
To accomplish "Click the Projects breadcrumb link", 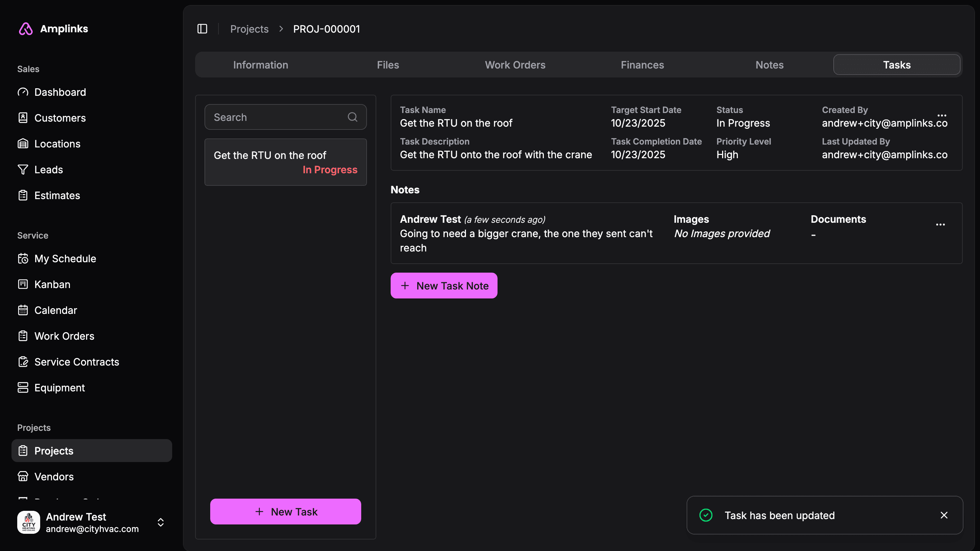I will point(249,29).
